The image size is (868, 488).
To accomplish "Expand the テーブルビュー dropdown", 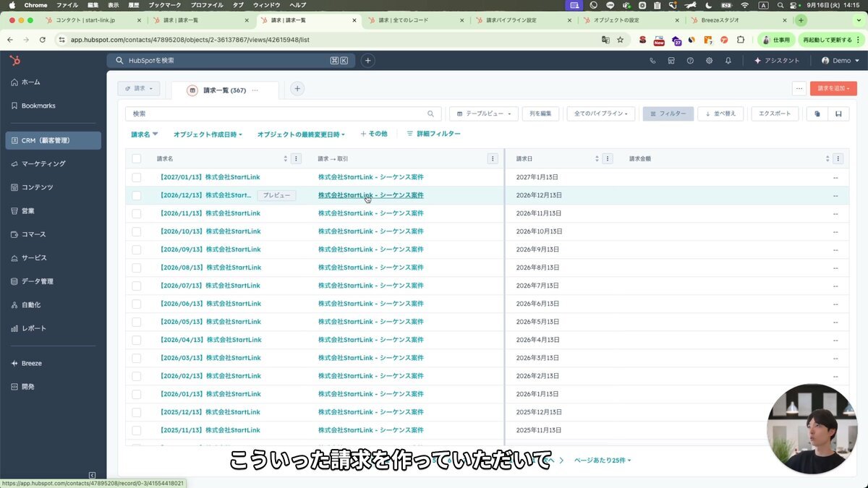I will 484,114.
